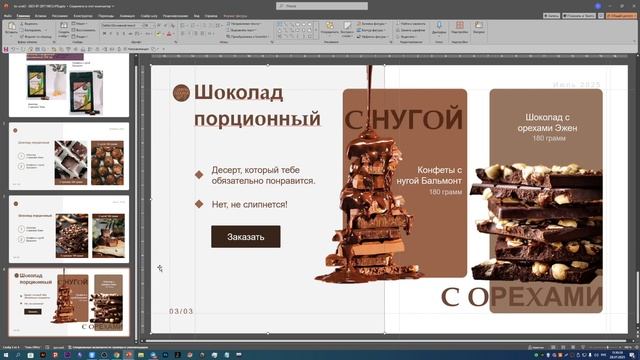Open Shape Outline (Контур фигуры) dropdown
640x360 pixels.
[x=371, y=30]
